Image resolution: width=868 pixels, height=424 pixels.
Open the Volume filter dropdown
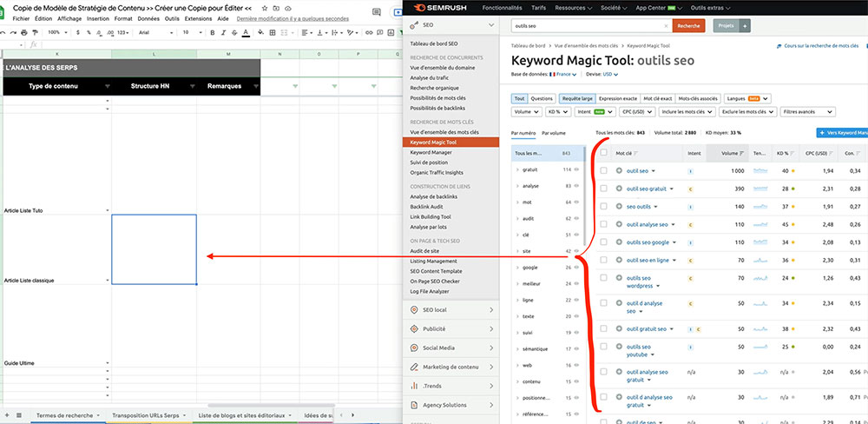coord(527,112)
